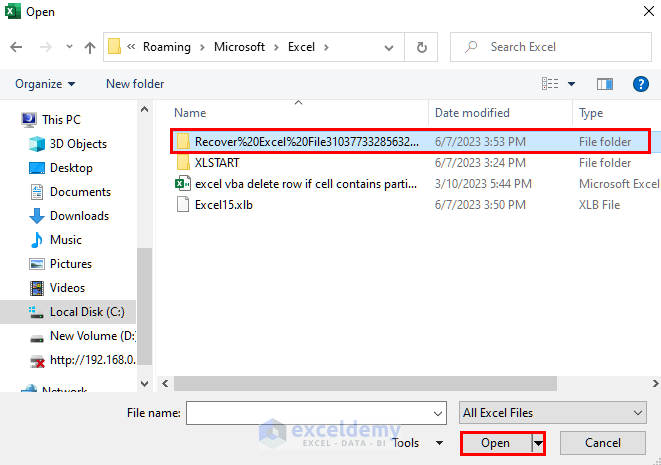Open the Help button
The height and width of the screenshot is (465, 661).
[x=640, y=84]
